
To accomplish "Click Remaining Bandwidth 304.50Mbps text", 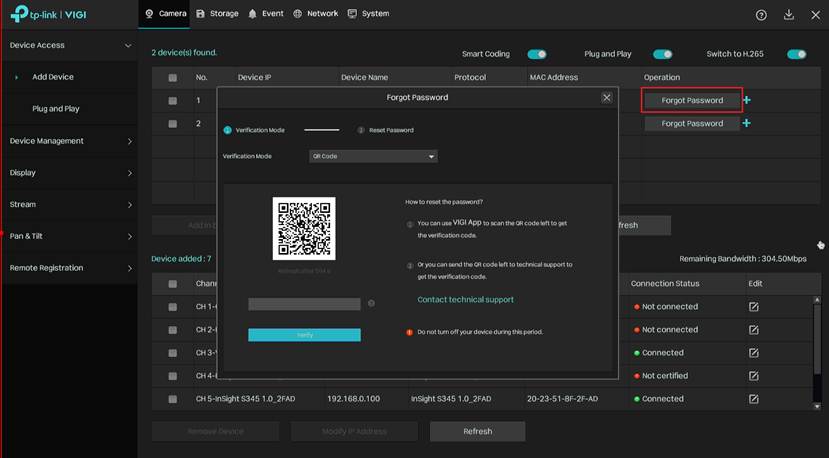I will pyautogui.click(x=743, y=259).
